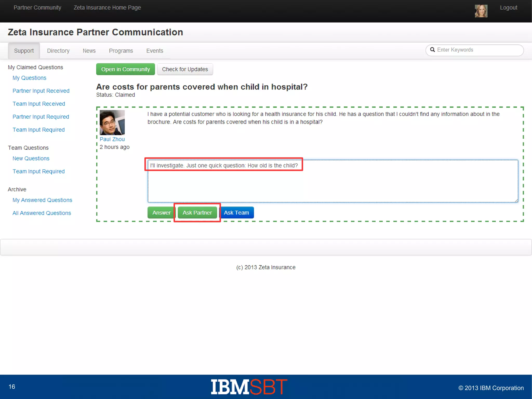Click the search magnifier icon

[x=433, y=50]
